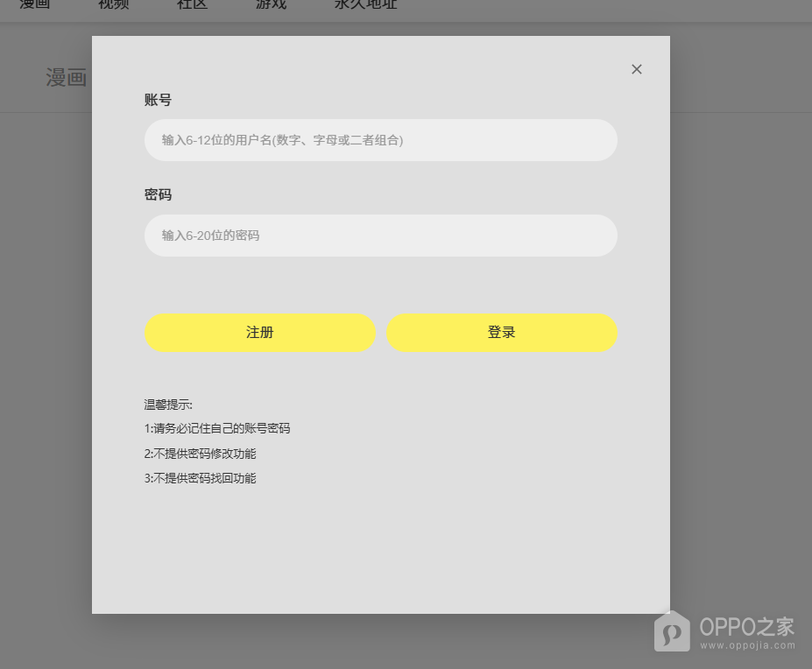Image resolution: width=812 pixels, height=669 pixels.
Task: Close the login dialog with the X
Action: [637, 69]
